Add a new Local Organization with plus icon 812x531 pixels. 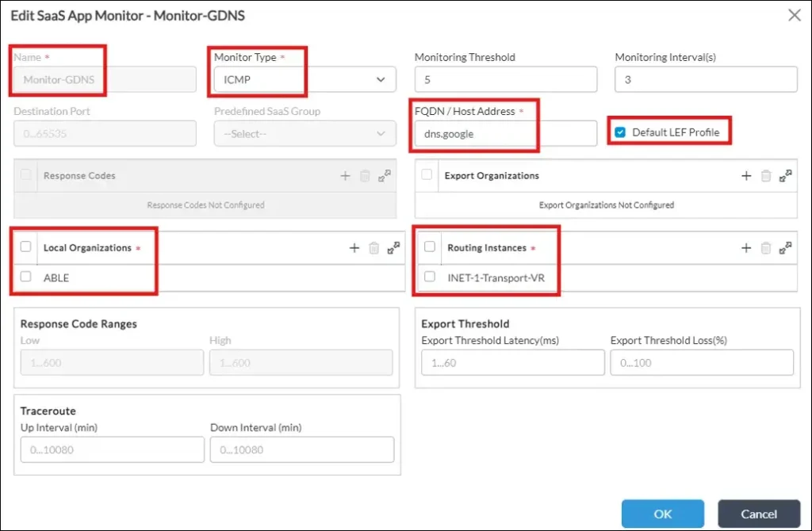[x=354, y=248]
